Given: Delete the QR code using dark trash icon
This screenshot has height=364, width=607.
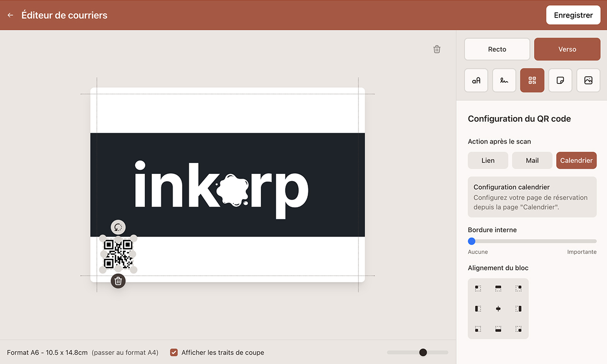Looking at the screenshot, I should pyautogui.click(x=118, y=281).
